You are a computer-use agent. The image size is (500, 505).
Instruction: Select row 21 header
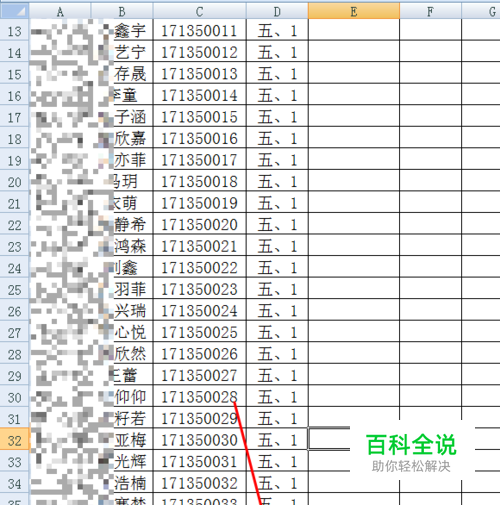pos(14,203)
